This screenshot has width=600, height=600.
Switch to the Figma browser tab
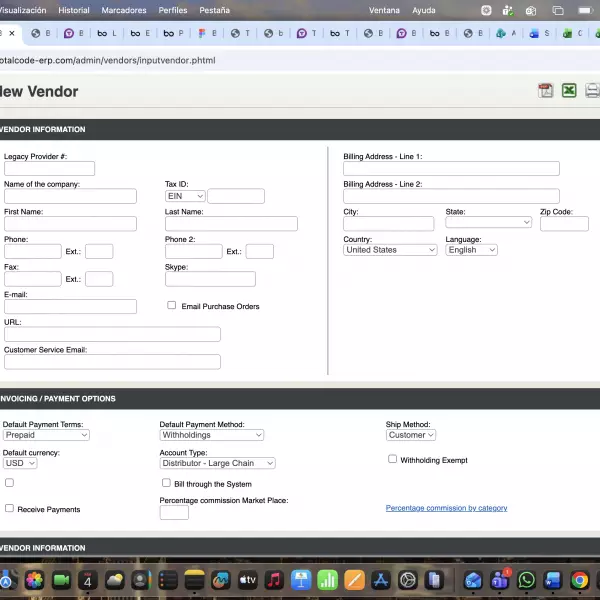tap(207, 33)
